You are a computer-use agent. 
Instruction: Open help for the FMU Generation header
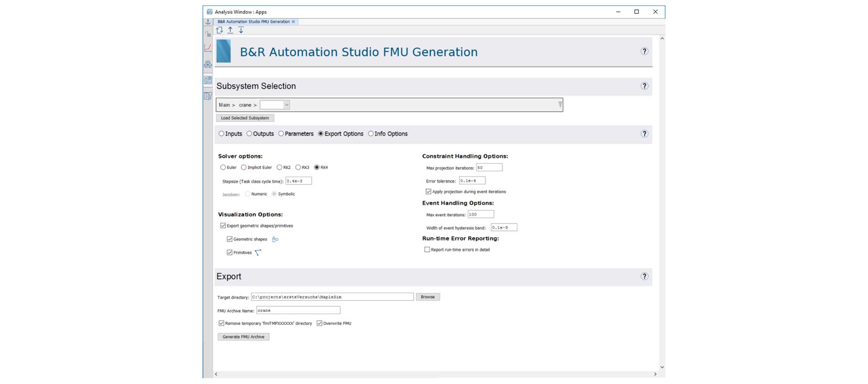(645, 52)
